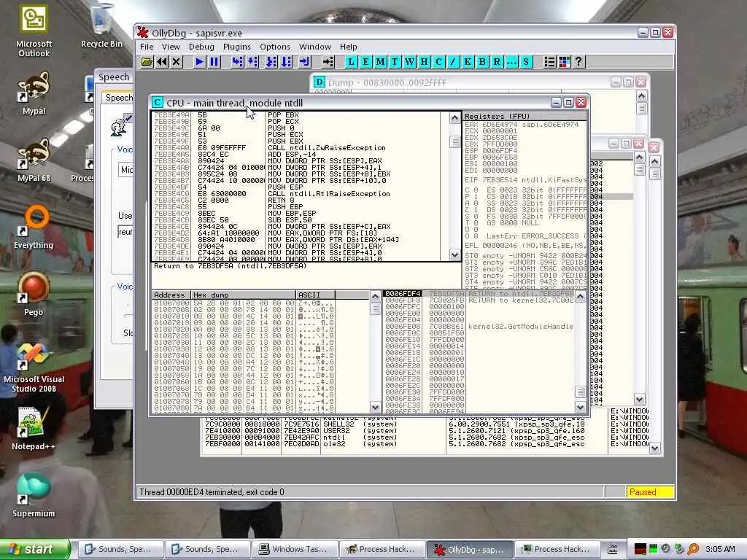The height and width of the screenshot is (560, 747).
Task: Open the Everything desktop shortcut
Action: point(34,227)
